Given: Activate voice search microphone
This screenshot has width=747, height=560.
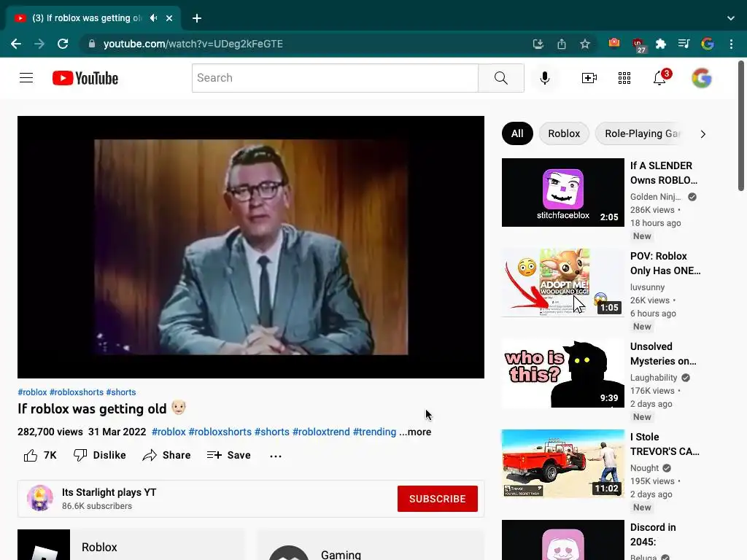Looking at the screenshot, I should click(544, 78).
